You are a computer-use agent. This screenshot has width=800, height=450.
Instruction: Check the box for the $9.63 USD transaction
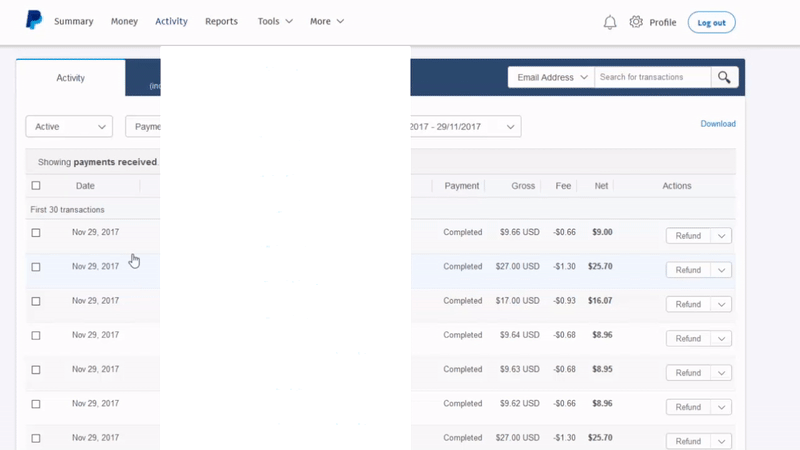point(36,369)
